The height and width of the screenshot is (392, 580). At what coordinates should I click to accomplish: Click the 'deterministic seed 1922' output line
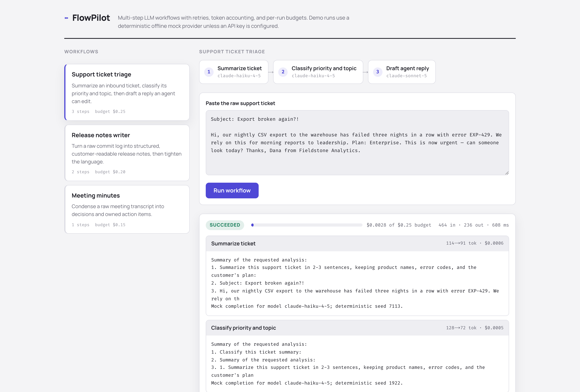(307, 383)
